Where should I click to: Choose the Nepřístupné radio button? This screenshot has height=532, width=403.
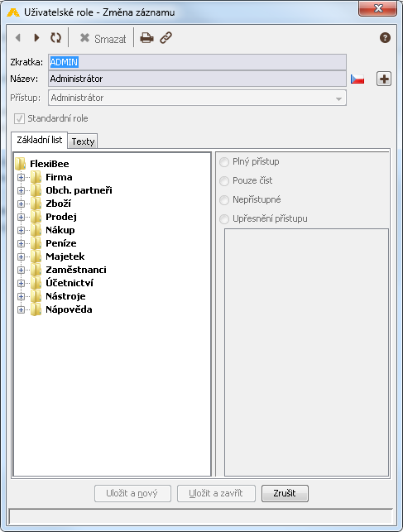click(x=224, y=200)
